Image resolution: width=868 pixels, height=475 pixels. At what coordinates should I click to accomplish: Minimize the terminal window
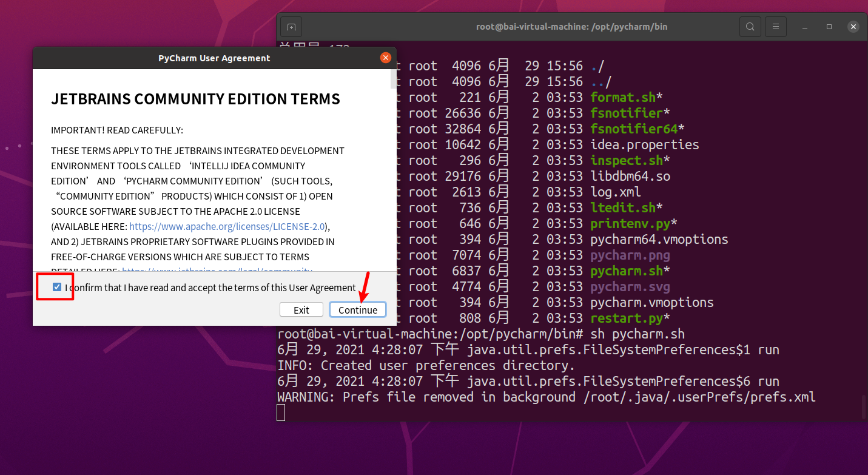pos(805,27)
